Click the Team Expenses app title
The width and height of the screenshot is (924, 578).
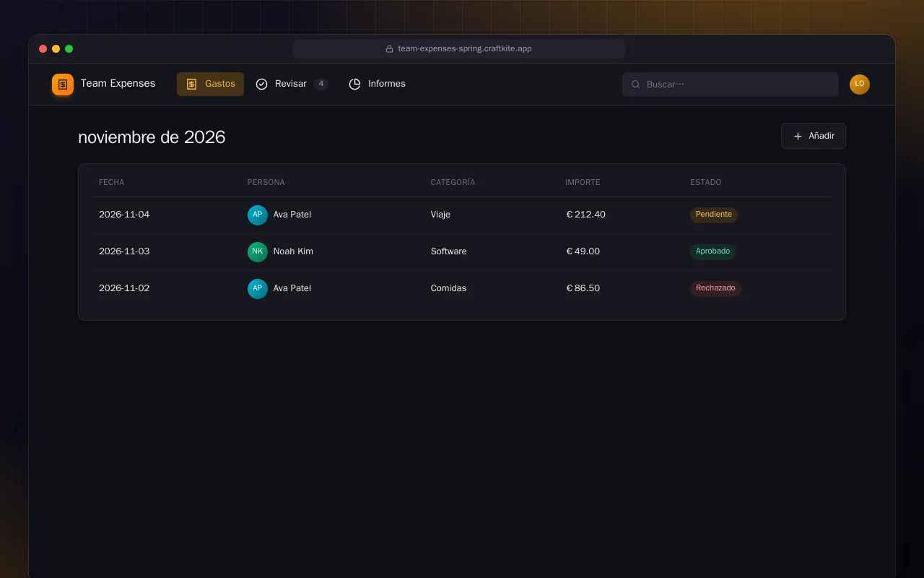(x=118, y=84)
